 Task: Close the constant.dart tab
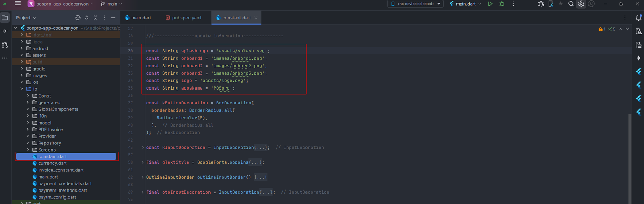[x=256, y=18]
